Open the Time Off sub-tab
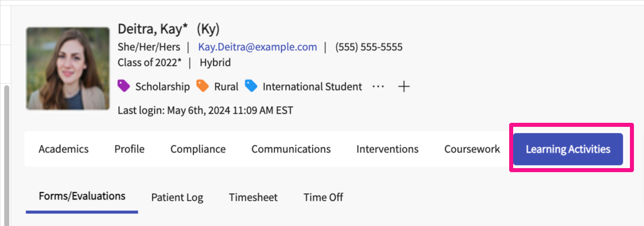 coord(324,197)
